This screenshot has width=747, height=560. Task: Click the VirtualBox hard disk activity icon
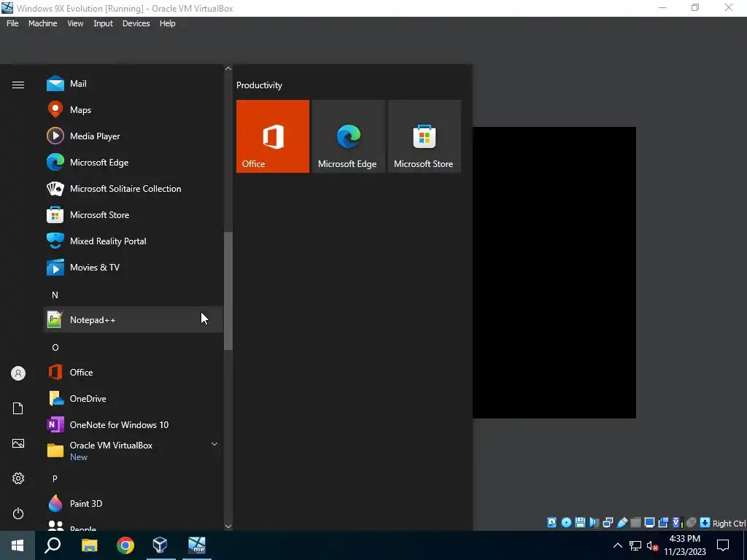[551, 522]
